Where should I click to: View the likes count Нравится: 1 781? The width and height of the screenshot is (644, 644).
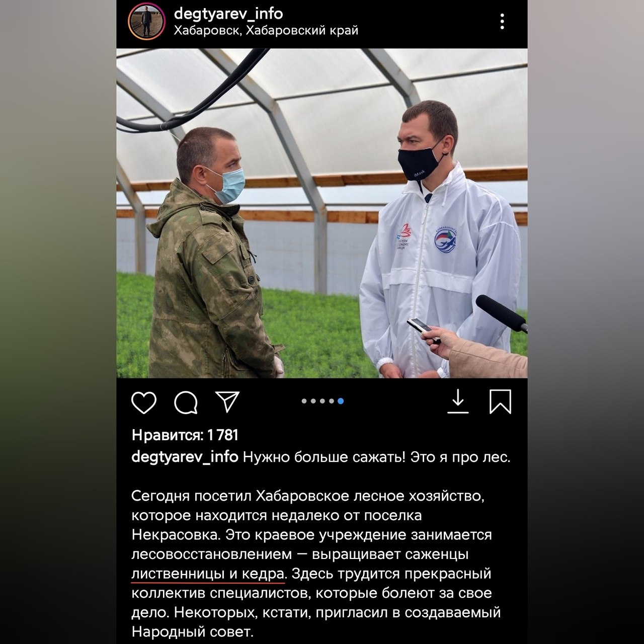coord(185,435)
